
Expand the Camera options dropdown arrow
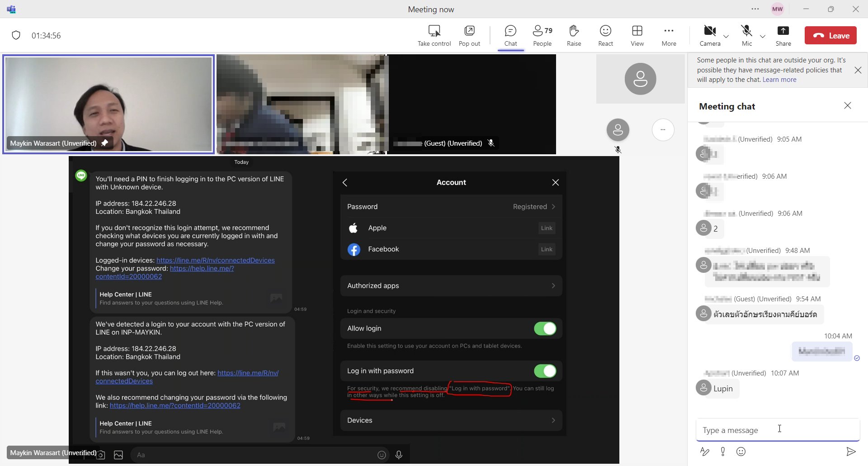[x=726, y=36]
